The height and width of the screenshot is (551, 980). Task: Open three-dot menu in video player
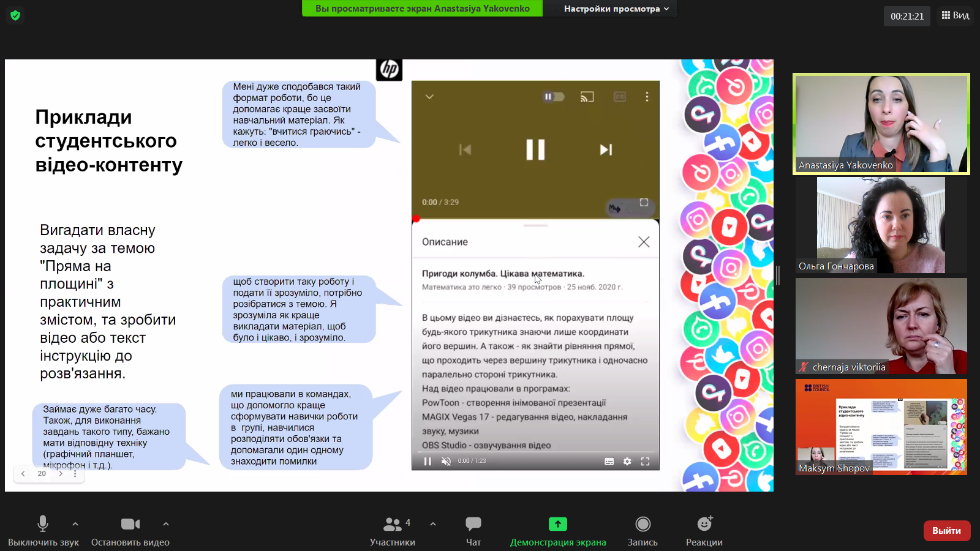pyautogui.click(x=647, y=97)
